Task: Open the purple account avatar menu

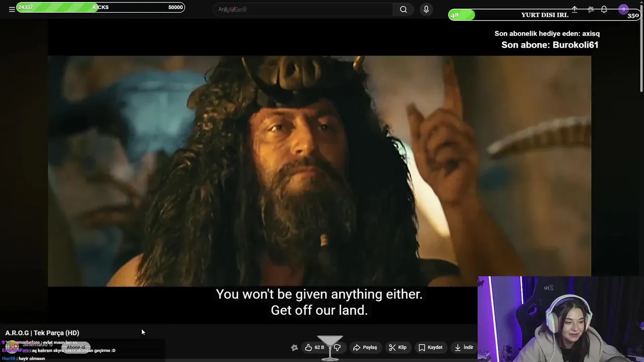Action: 623,9
